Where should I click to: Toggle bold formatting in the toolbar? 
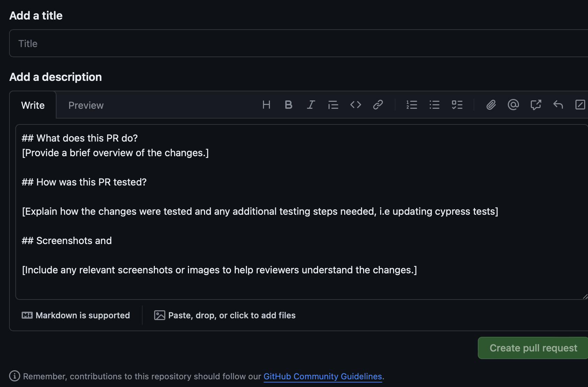pyautogui.click(x=288, y=105)
